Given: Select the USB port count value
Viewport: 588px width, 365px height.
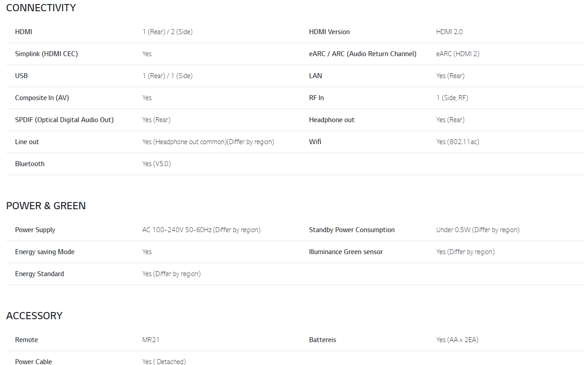Looking at the screenshot, I should click(x=167, y=76).
